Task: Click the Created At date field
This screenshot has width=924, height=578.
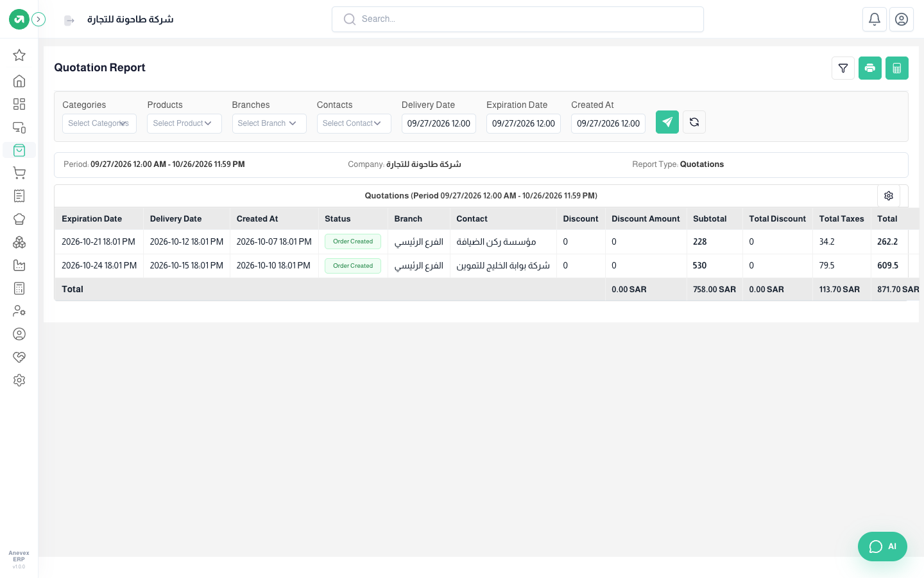Action: pos(608,123)
